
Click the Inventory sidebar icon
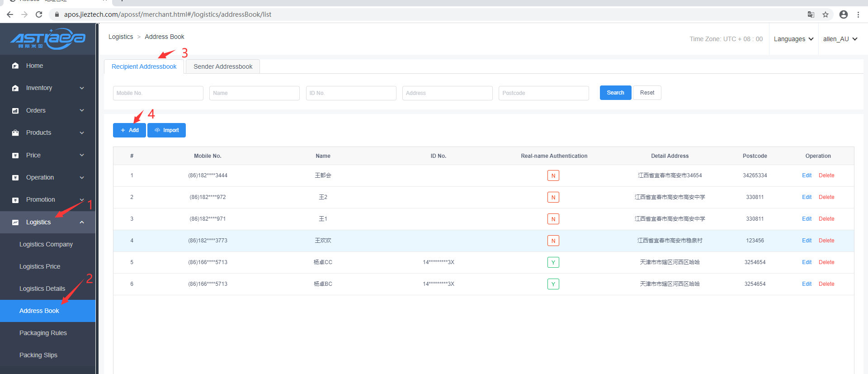(x=15, y=88)
